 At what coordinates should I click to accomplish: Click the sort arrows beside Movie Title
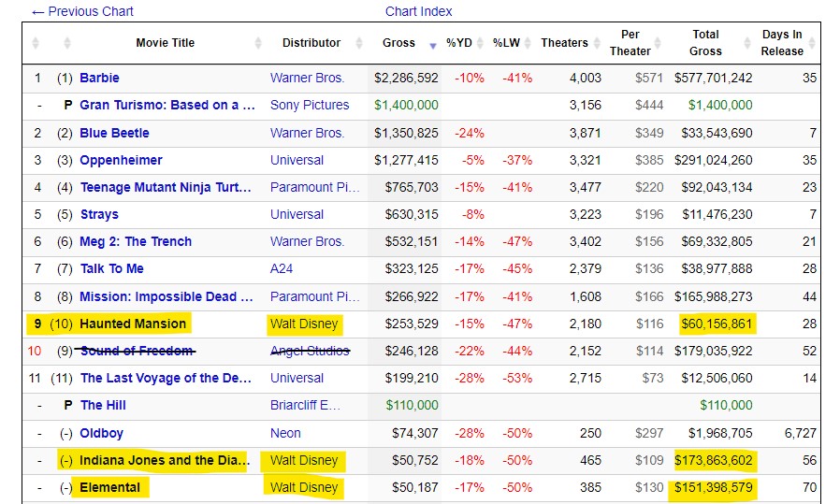coord(258,43)
